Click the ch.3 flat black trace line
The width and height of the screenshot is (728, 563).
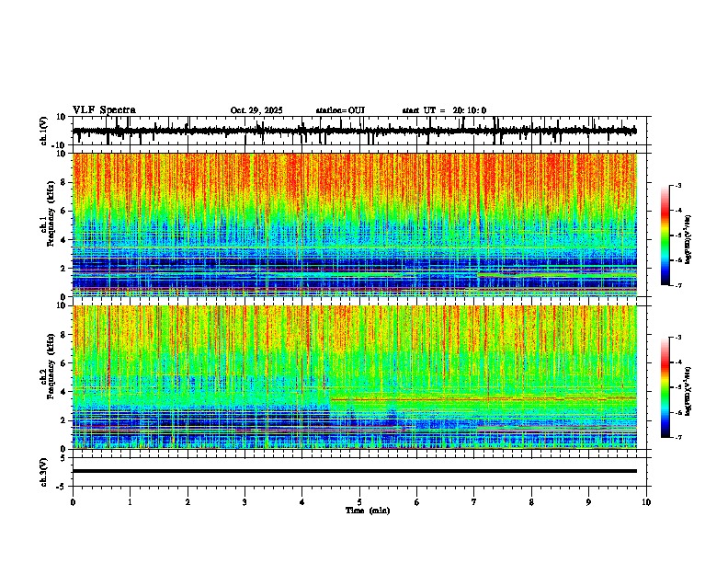(x=355, y=471)
